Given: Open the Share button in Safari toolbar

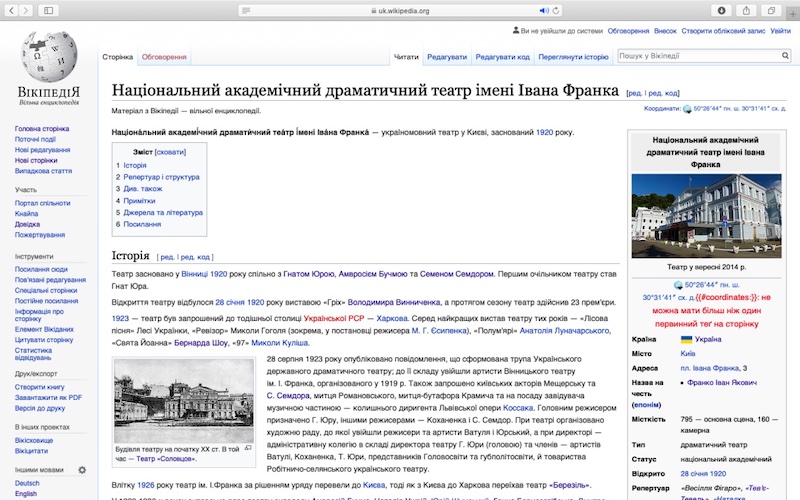Looking at the screenshot, I should coord(746,10).
